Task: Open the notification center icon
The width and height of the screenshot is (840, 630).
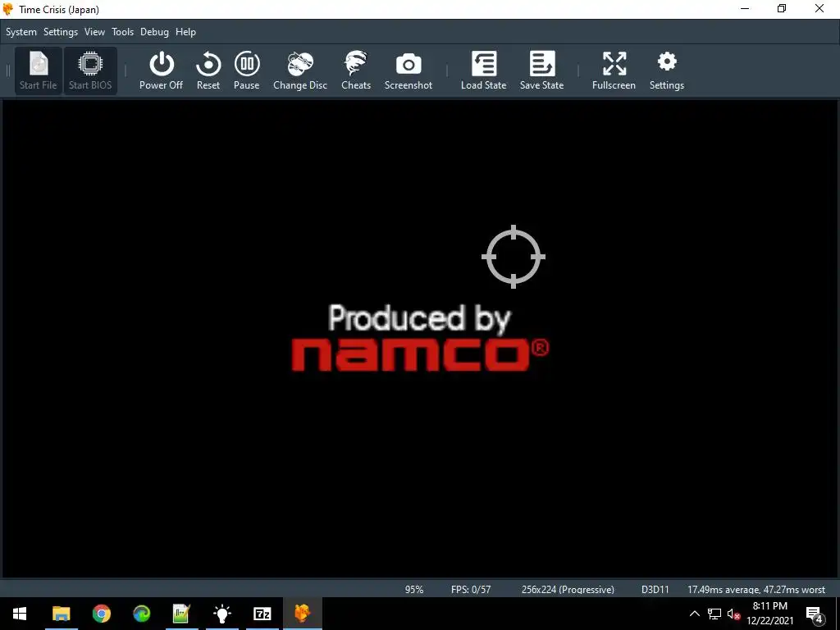Action: point(814,614)
